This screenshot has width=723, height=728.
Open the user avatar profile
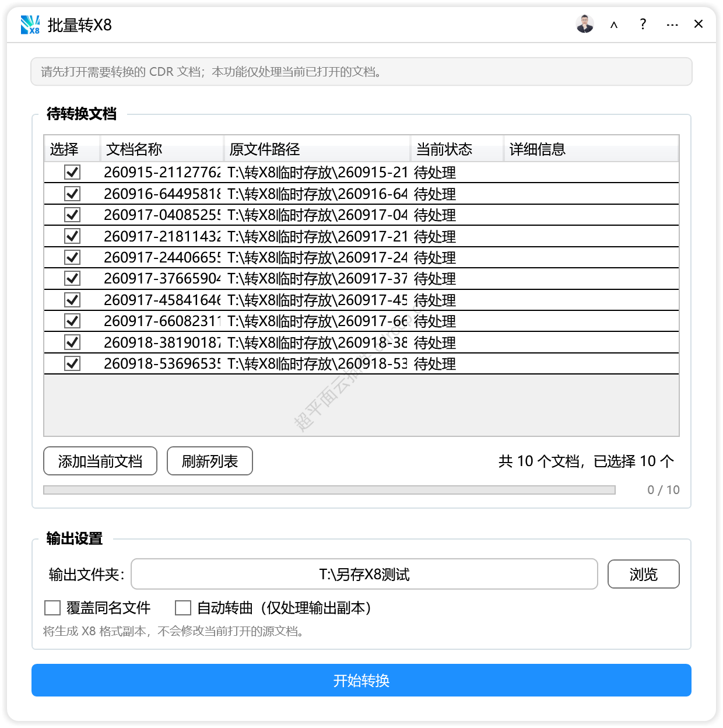585,24
